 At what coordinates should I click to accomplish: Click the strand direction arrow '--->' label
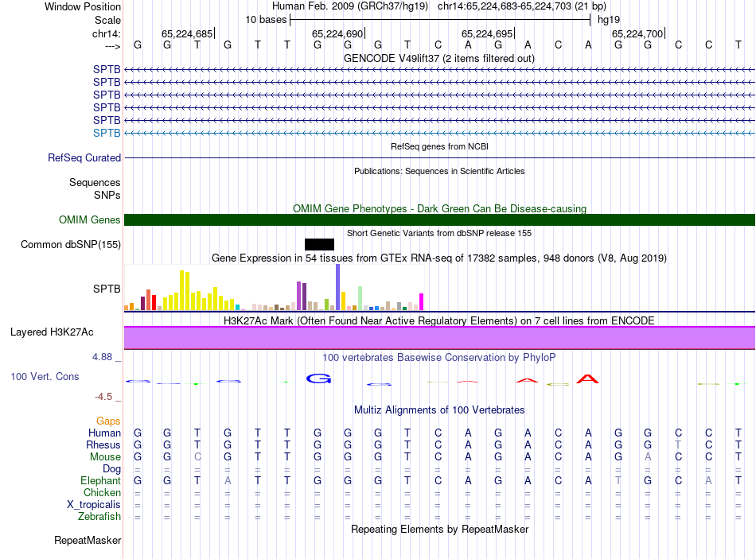pos(112,46)
